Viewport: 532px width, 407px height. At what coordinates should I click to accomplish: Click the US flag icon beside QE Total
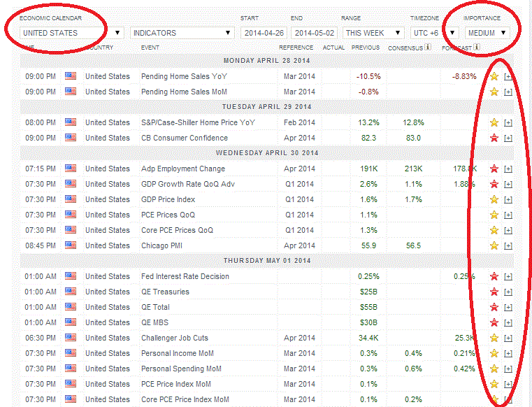point(71,306)
